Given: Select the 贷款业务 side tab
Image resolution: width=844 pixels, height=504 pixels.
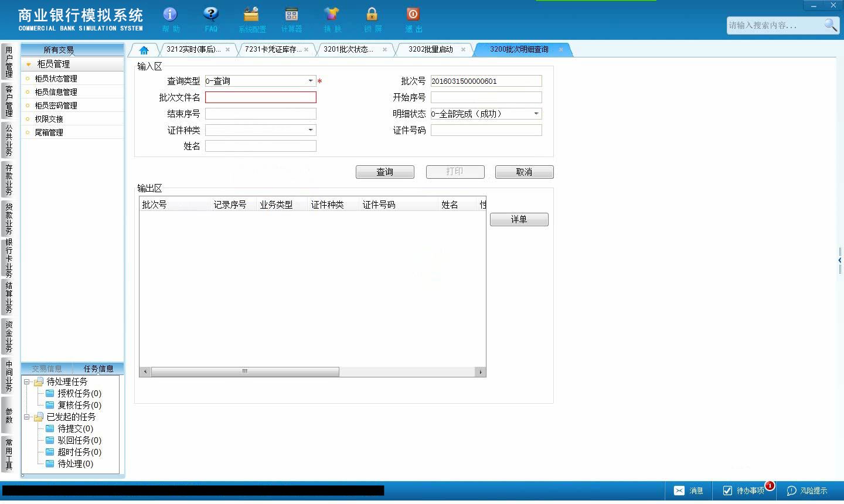Looking at the screenshot, I should (8, 219).
